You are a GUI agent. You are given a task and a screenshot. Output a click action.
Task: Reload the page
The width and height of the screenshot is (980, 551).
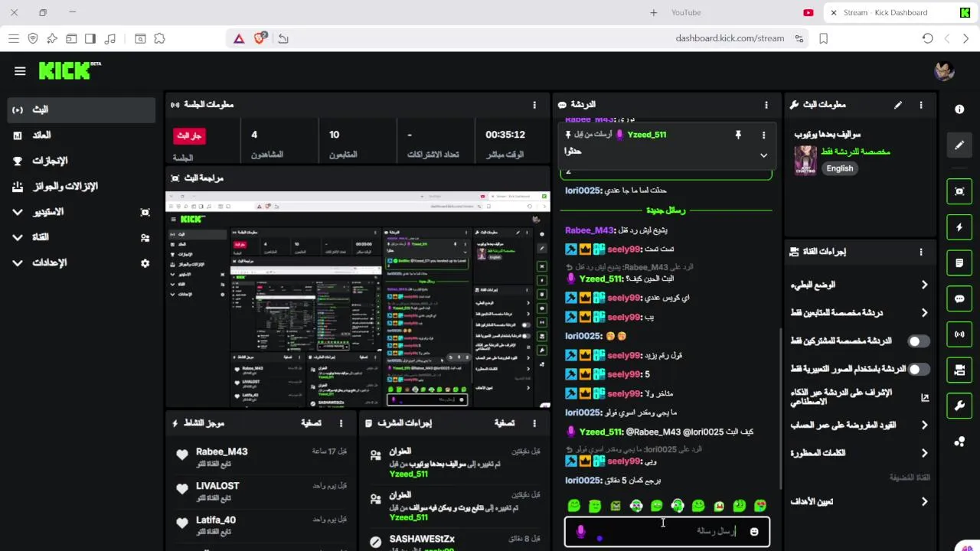tap(927, 38)
